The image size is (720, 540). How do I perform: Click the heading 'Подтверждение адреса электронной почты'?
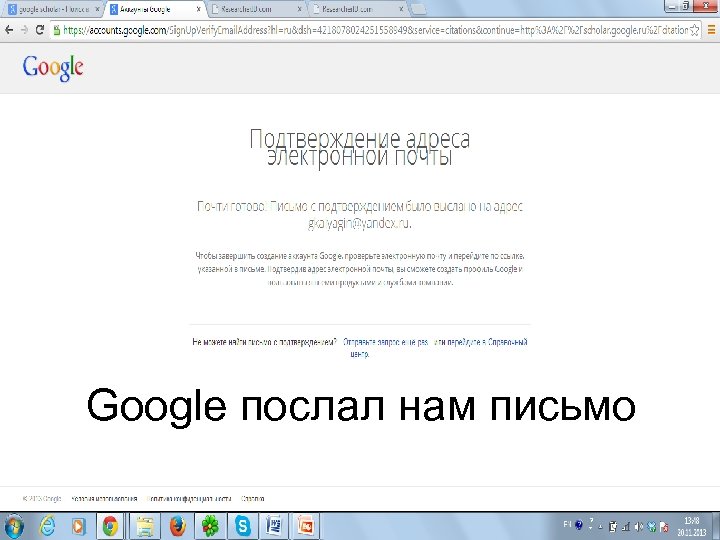click(360, 147)
